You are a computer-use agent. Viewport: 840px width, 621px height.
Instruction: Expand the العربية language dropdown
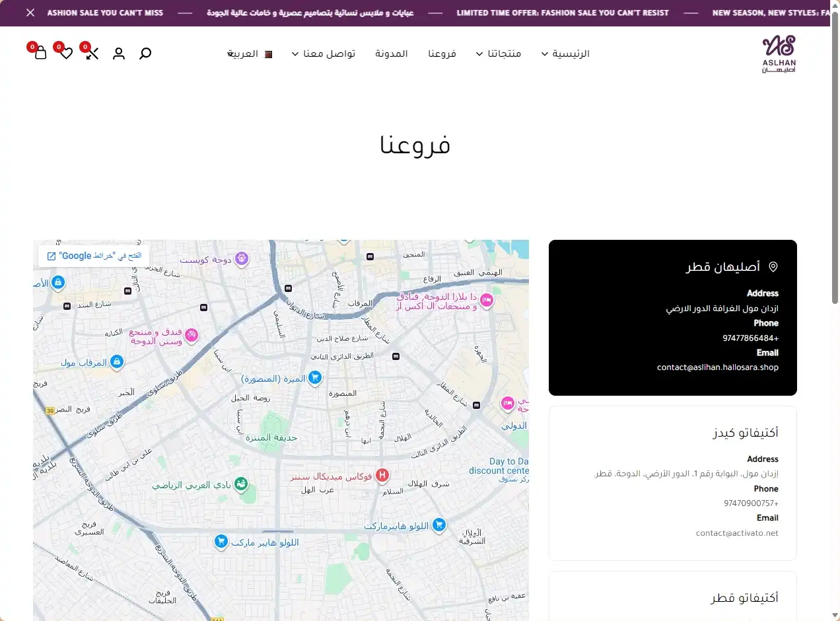tap(243, 54)
